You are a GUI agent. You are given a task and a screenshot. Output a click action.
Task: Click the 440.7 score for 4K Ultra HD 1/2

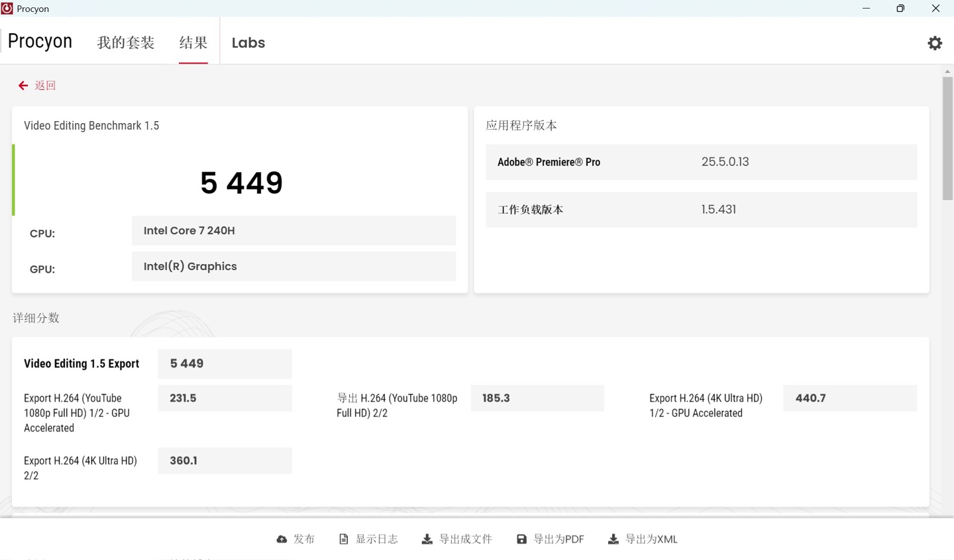tap(849, 398)
